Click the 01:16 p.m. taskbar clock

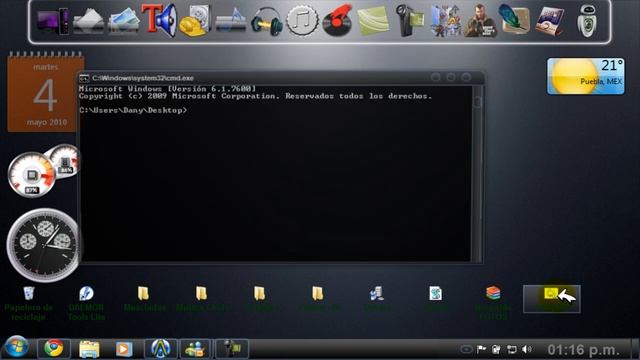point(584,350)
